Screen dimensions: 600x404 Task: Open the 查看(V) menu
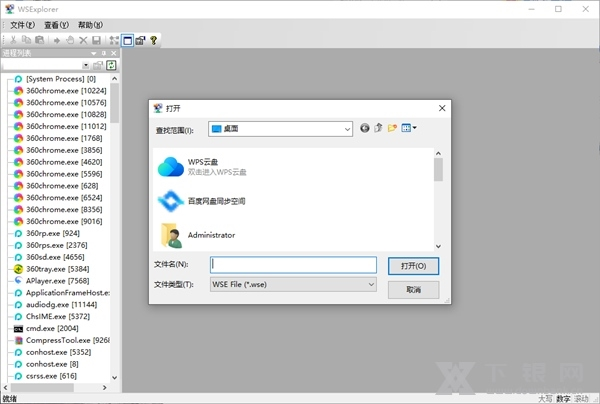(x=57, y=24)
